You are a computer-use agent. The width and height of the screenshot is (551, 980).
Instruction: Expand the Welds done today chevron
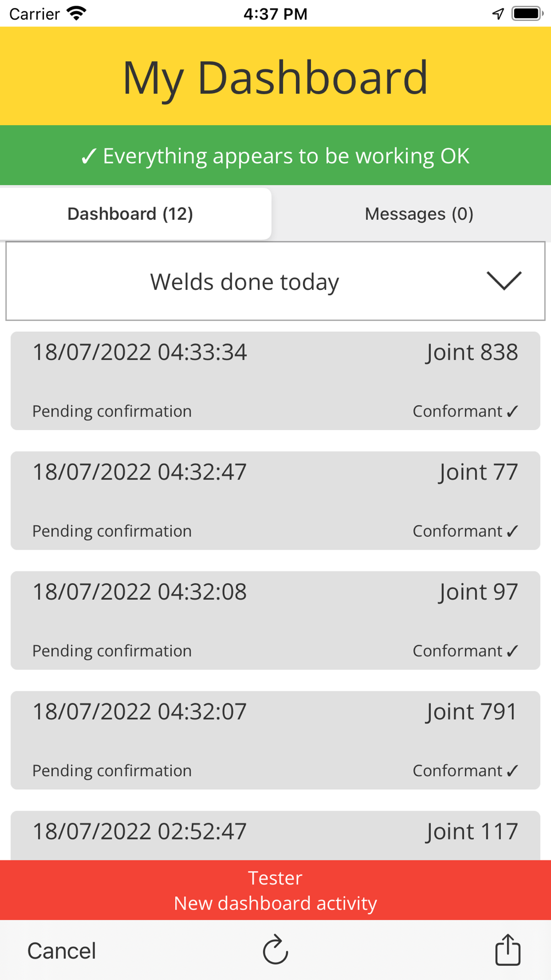[x=504, y=281]
